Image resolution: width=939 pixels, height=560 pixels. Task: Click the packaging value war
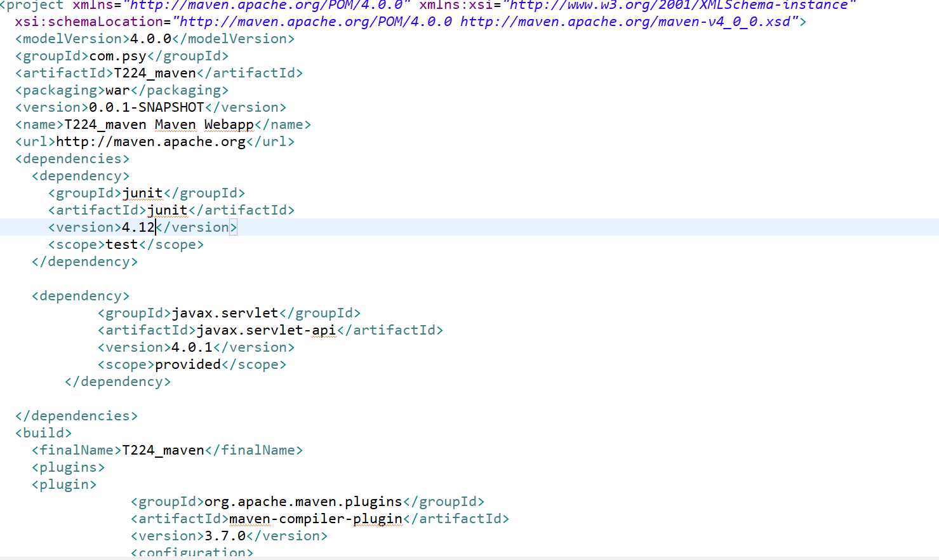(x=118, y=90)
